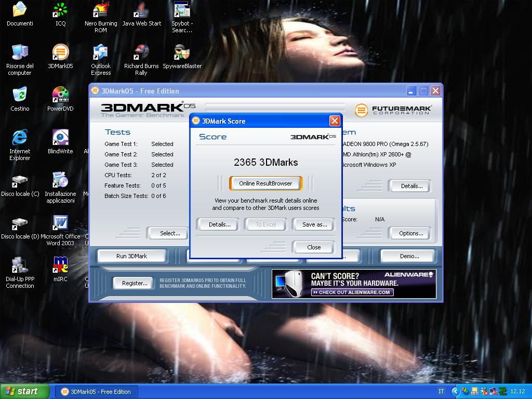Image resolution: width=532 pixels, height=399 pixels.
Task: Select 3DMark05 - Free Edition taskbar button
Action: click(x=96, y=392)
